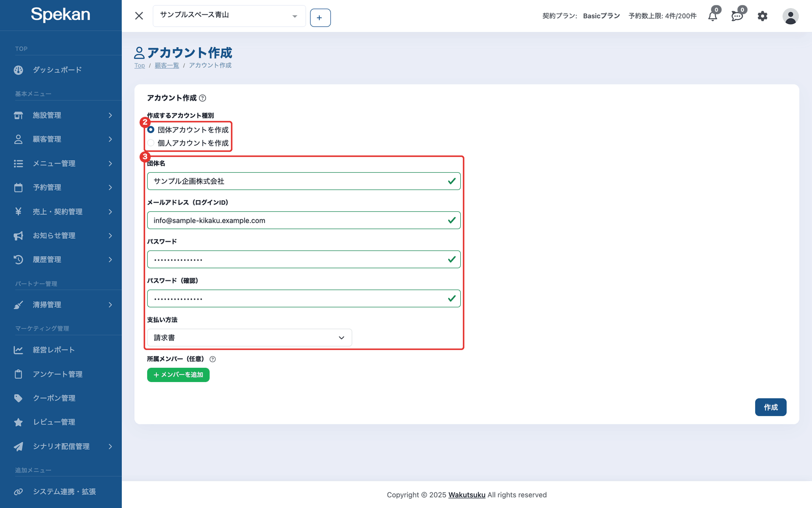Click the レビュー管理 star icon
This screenshot has height=508, width=812.
pos(18,422)
